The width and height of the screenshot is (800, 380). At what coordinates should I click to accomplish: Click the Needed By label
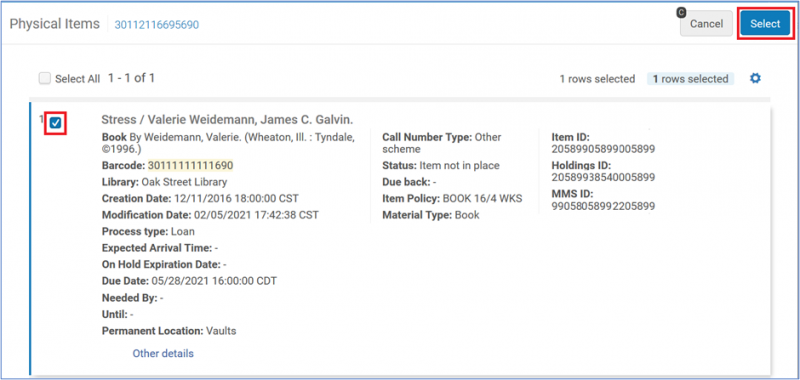click(x=130, y=297)
